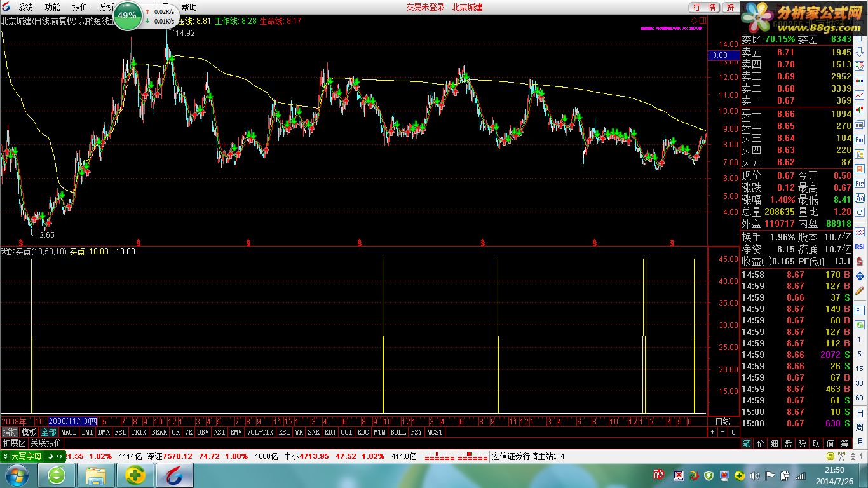
Task: Select the OBV indicator tab
Action: [203, 432]
